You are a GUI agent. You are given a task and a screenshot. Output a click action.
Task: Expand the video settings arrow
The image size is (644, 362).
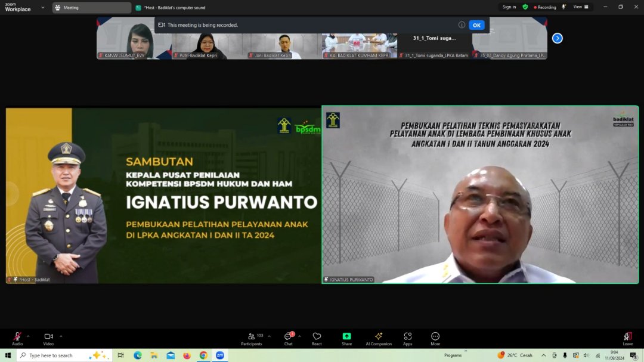[x=60, y=336]
